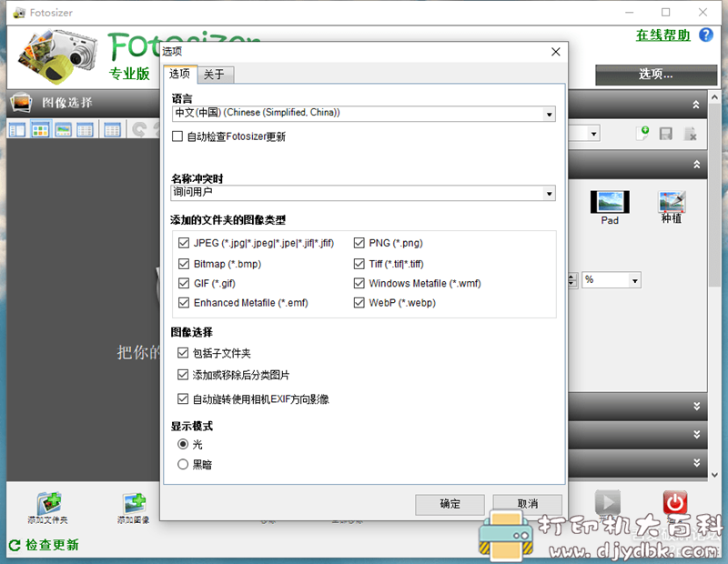Toggle Windows Metafile (*.wmf) checkbox
Viewport: 728px width, 564px height.
pos(359,283)
